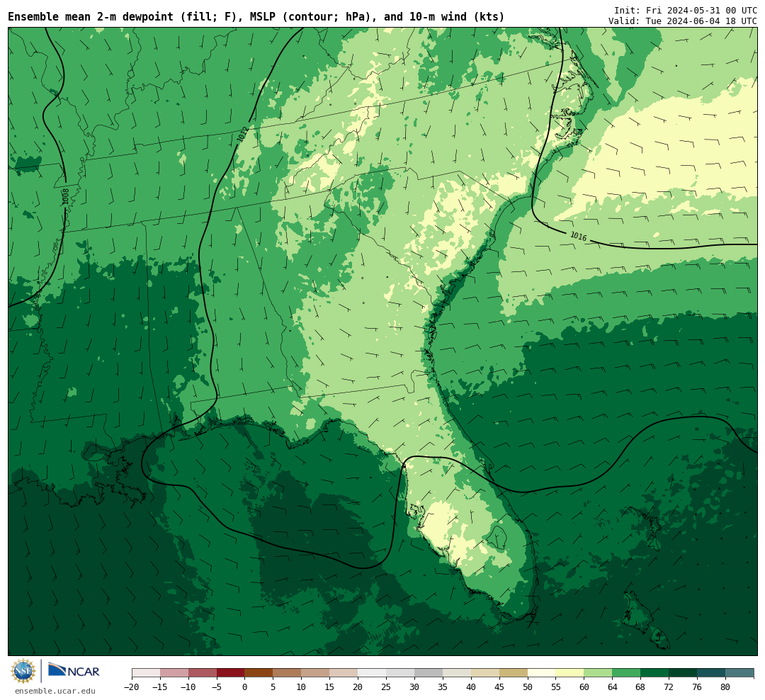This screenshot has height=700, width=765.
Task: Click the gray 30 to 35 swatch
Action: (429, 672)
